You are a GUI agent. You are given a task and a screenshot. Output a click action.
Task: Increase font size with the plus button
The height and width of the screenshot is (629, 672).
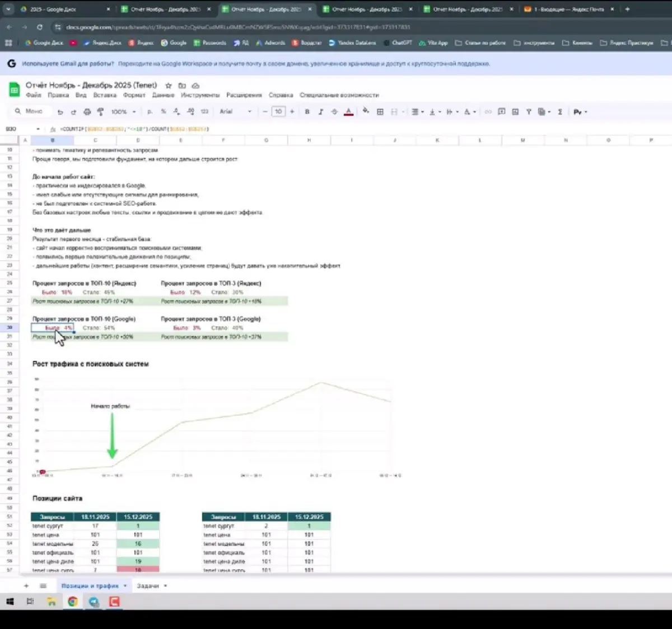tap(292, 112)
